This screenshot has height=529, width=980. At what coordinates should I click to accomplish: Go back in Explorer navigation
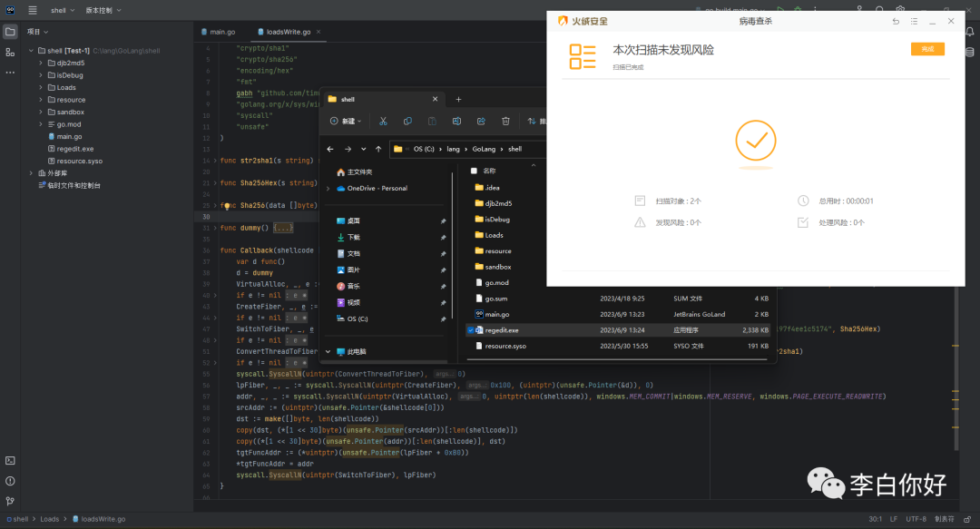330,149
